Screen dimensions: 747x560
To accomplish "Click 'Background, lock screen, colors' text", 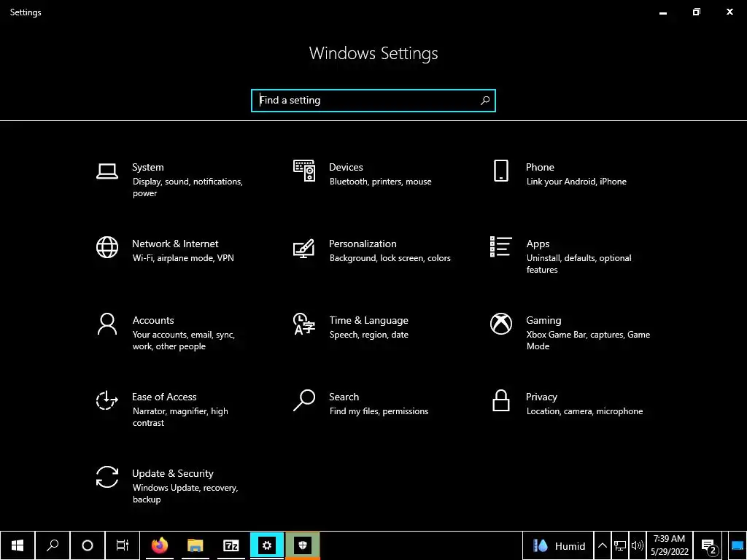I will coord(390,258).
